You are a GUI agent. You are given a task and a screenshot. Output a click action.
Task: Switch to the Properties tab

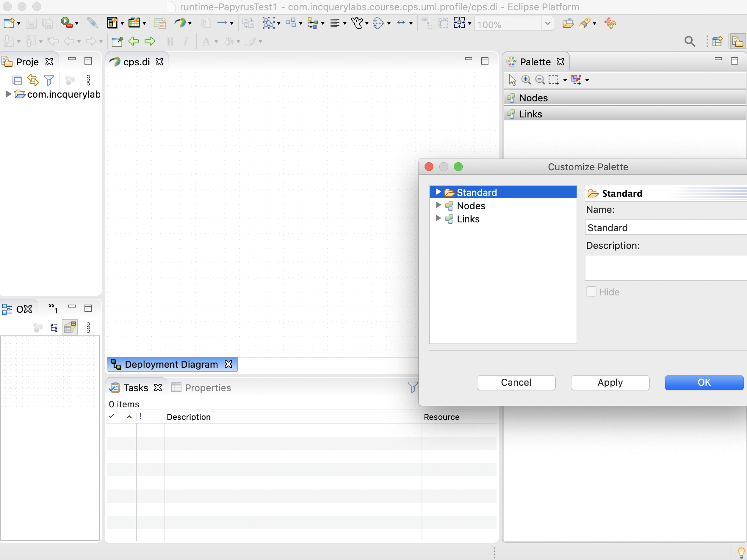click(208, 388)
